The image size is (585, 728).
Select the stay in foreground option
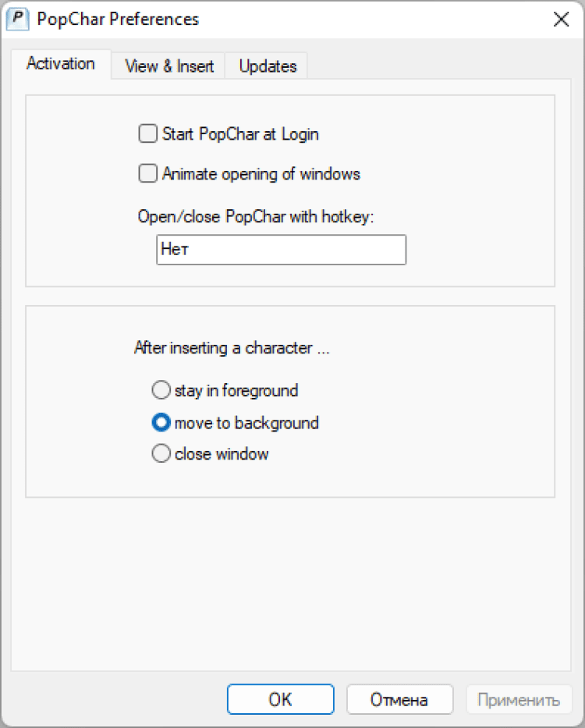[x=161, y=390]
